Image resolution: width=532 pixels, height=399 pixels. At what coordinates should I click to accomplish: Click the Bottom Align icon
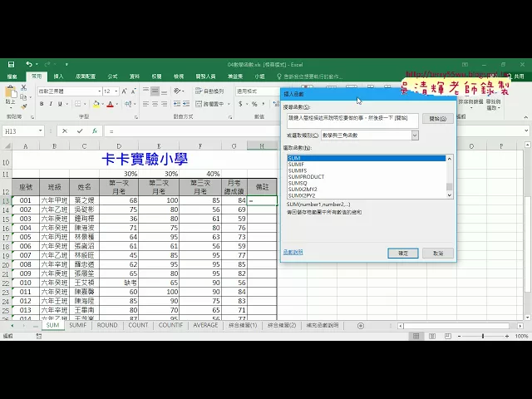pyautogui.click(x=165, y=91)
